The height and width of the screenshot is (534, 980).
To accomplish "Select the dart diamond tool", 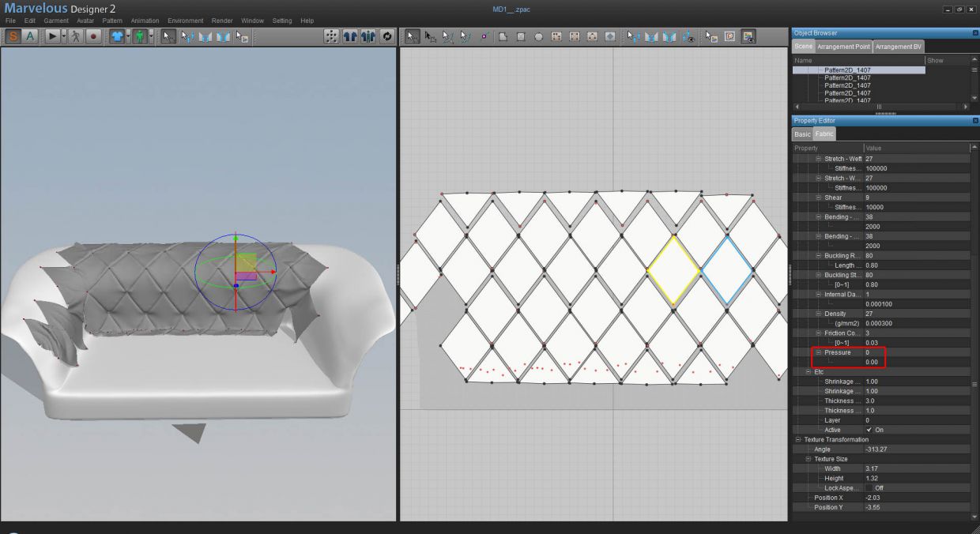I will click(x=610, y=36).
